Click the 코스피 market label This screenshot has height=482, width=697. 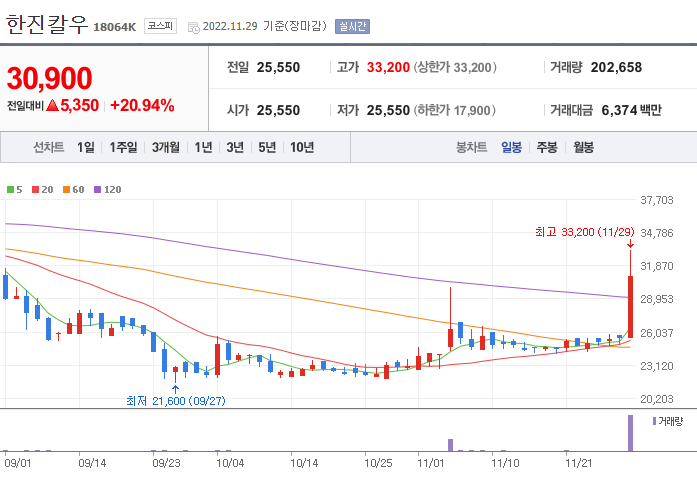point(160,26)
